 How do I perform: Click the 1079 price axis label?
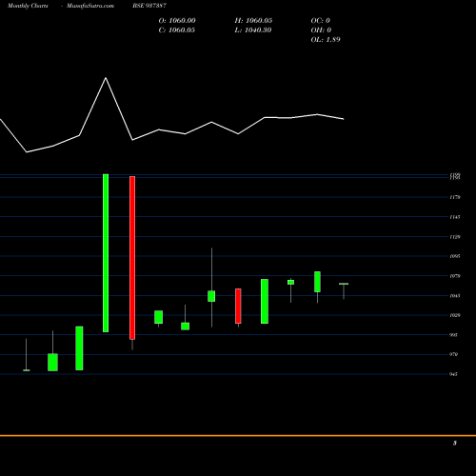(x=455, y=276)
